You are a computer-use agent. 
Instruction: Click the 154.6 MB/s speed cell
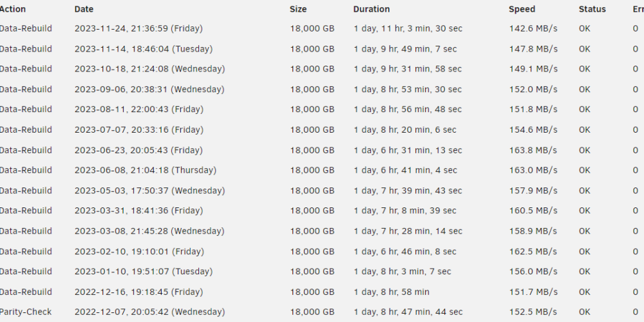click(533, 130)
